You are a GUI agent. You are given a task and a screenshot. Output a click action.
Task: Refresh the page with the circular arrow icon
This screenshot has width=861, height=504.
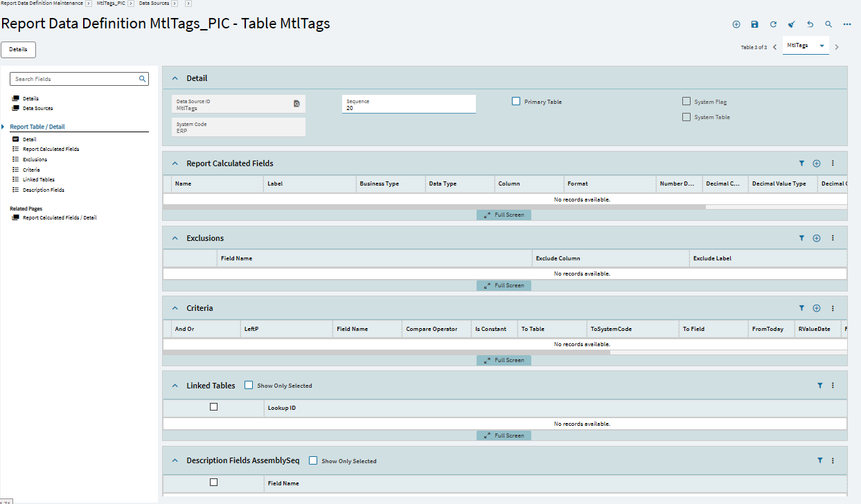click(773, 24)
